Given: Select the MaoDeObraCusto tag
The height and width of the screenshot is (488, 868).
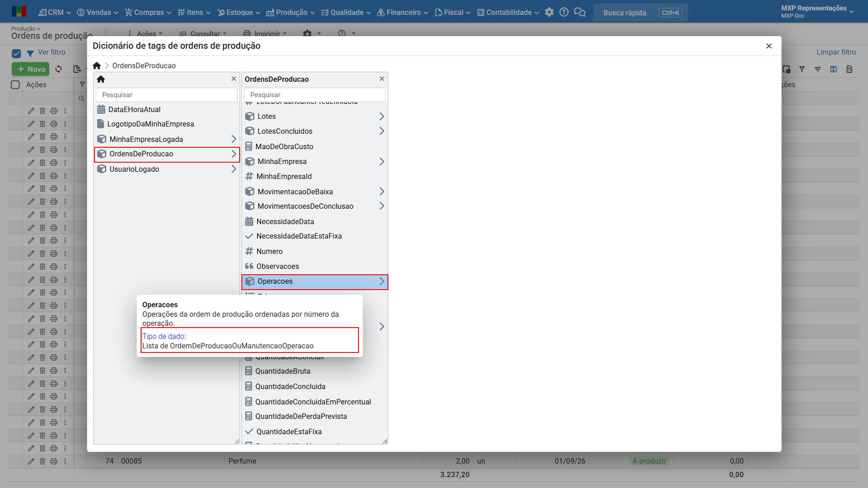Looking at the screenshot, I should tap(315, 147).
